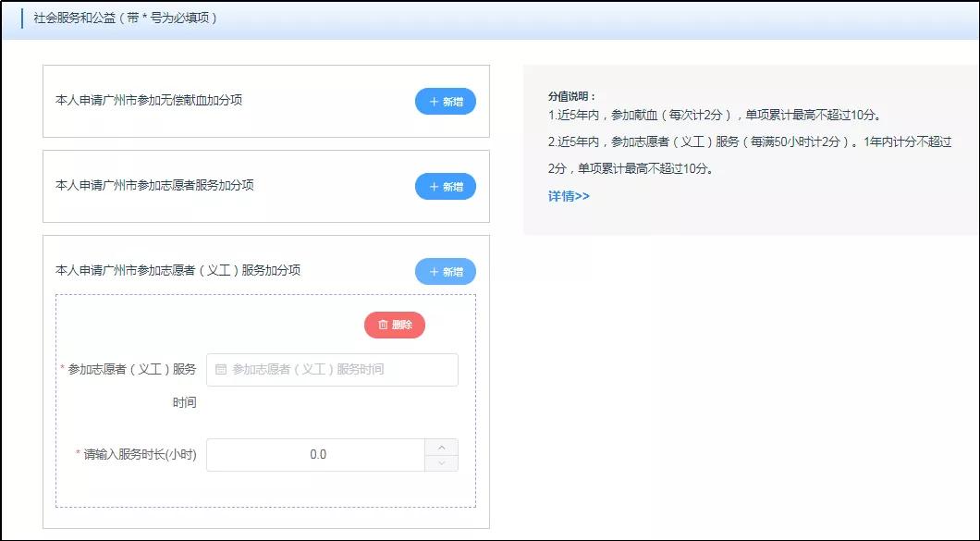Screen dimensions: 980x541
Task: Click the plus icon on the blood donation 新增 button
Action: [435, 103]
